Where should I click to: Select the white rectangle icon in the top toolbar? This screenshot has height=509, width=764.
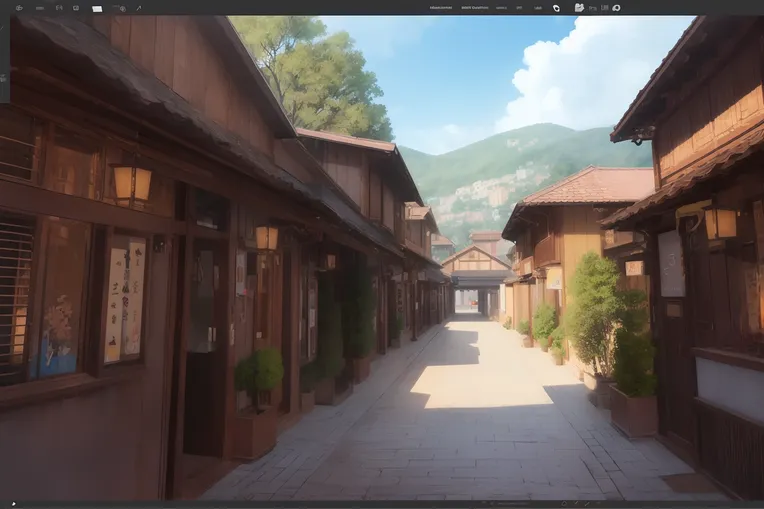coord(97,8)
